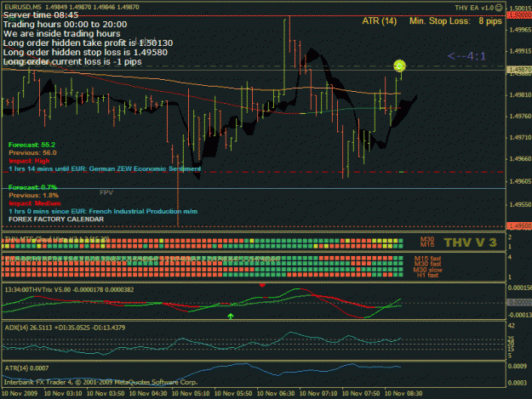Select the 'M30 slow' row label
This screenshot has height=399, width=532.
(428, 271)
